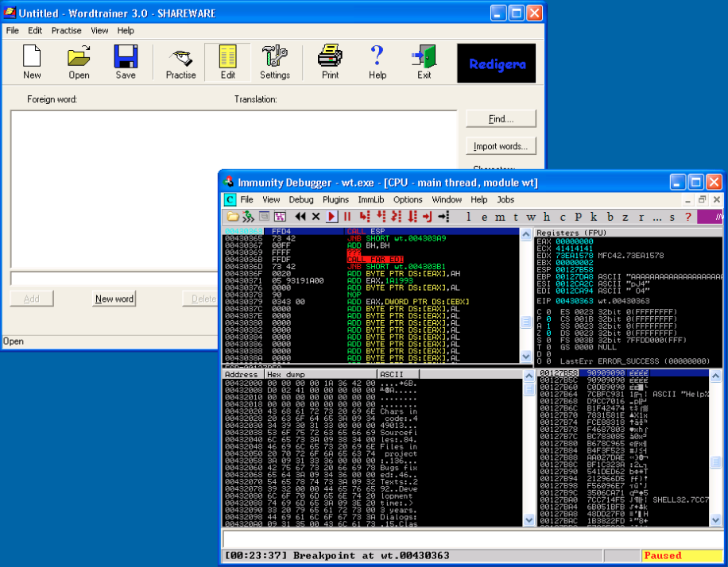Click the 'Hex dump' column header

click(x=320, y=375)
